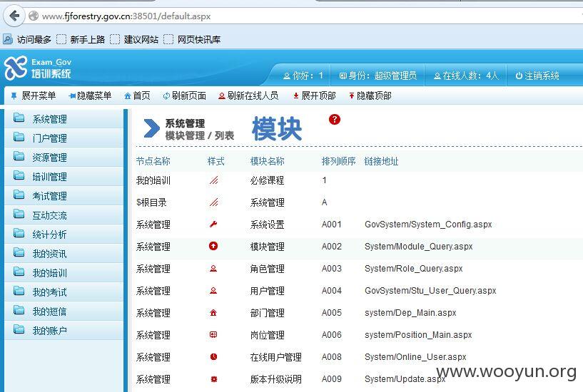The image size is (583, 392).
Task: Click the folder icon beside 系统管理 in sidebar
Action: pyautogui.click(x=19, y=118)
